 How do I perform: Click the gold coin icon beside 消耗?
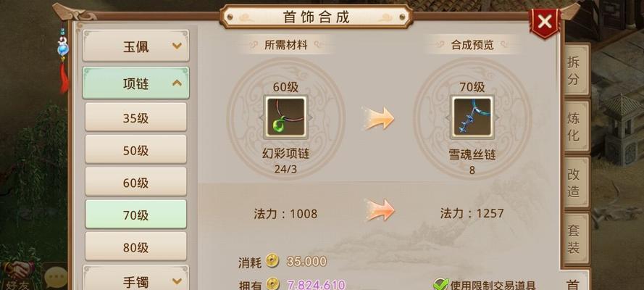click(x=272, y=260)
